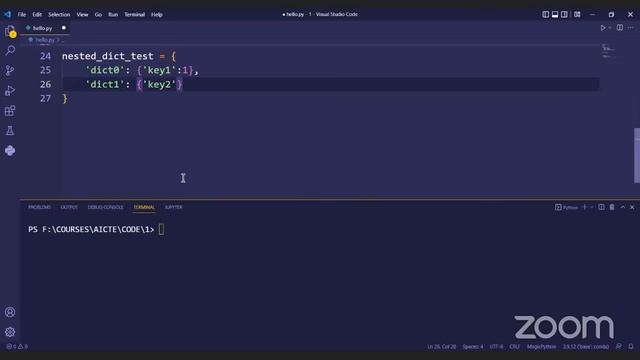Click the hello.py breadcrumb item
The width and height of the screenshot is (640, 360).
44,40
